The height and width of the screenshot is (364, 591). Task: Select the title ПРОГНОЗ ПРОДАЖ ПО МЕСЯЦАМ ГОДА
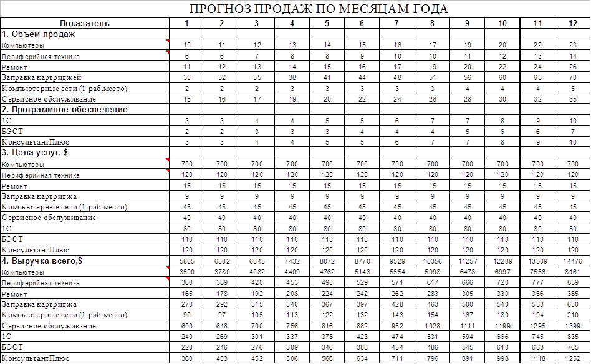[318, 9]
